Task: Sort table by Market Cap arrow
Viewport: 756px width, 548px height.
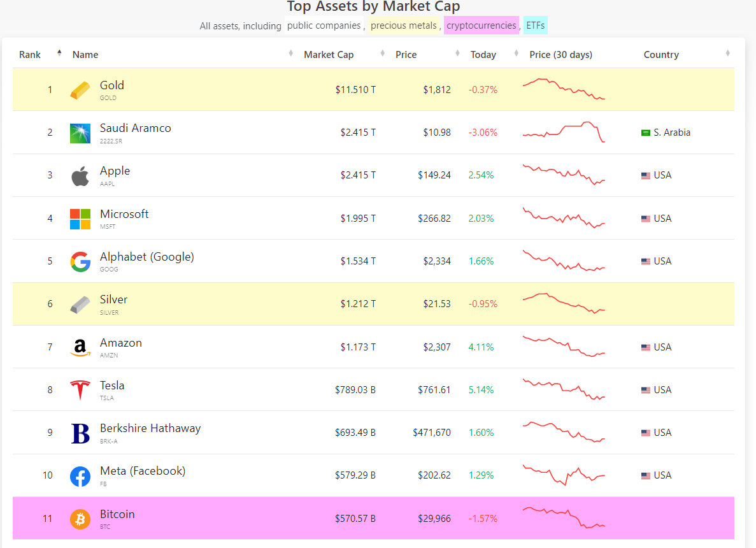Action: click(x=382, y=53)
